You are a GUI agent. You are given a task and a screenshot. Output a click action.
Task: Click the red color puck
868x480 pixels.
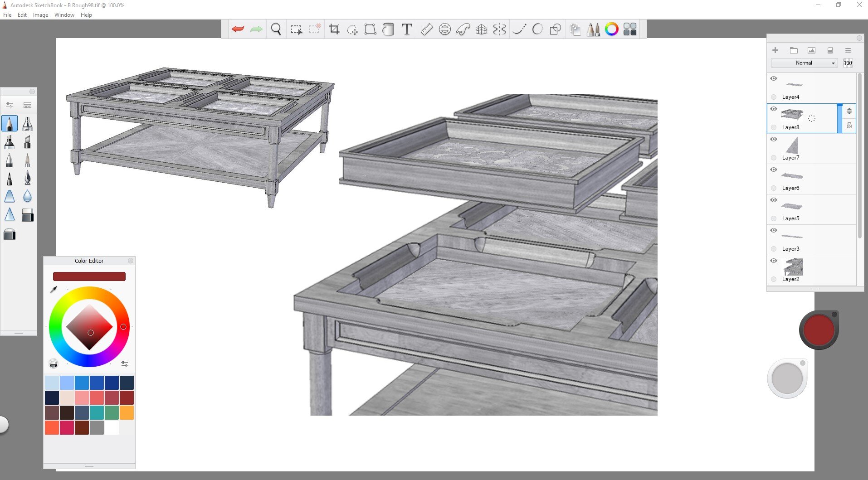pyautogui.click(x=819, y=330)
